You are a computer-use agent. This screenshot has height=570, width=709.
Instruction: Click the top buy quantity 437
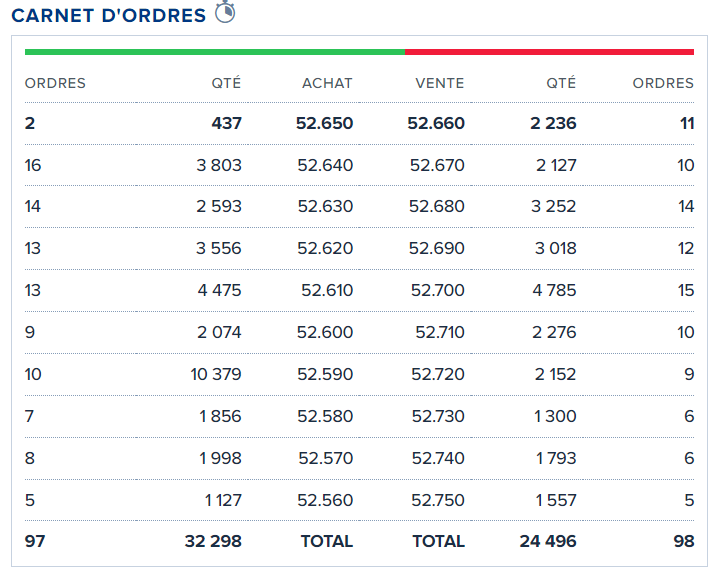click(x=224, y=124)
